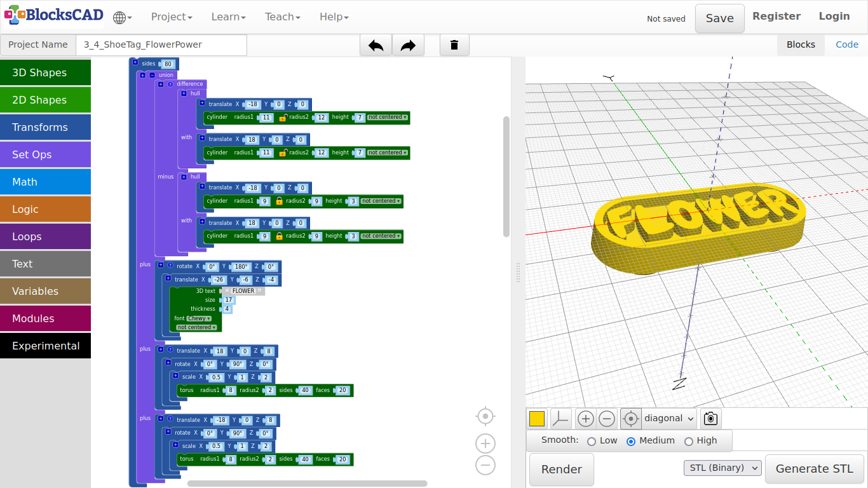Open the globe language dropdown
Screen dimensions: 868x488
122,18
